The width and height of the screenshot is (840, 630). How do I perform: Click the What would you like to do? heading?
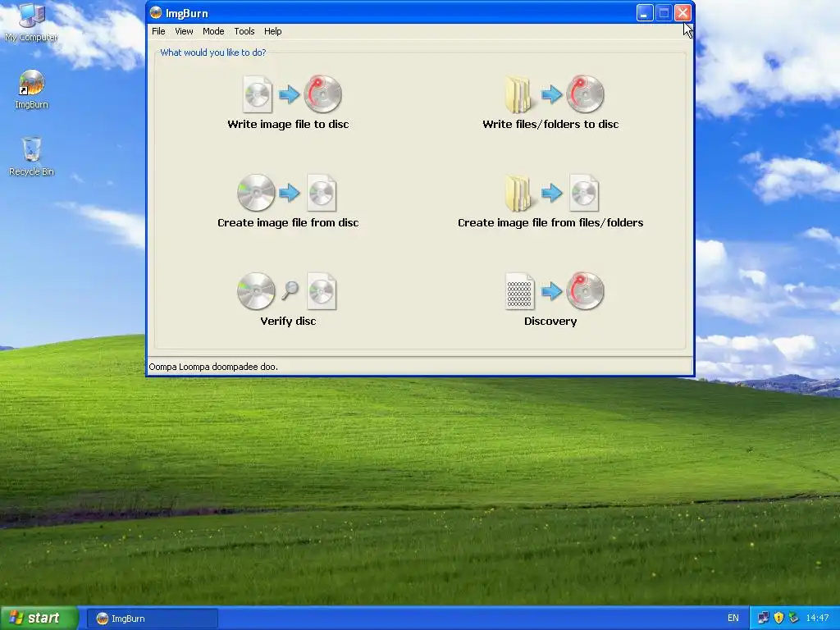coord(212,52)
